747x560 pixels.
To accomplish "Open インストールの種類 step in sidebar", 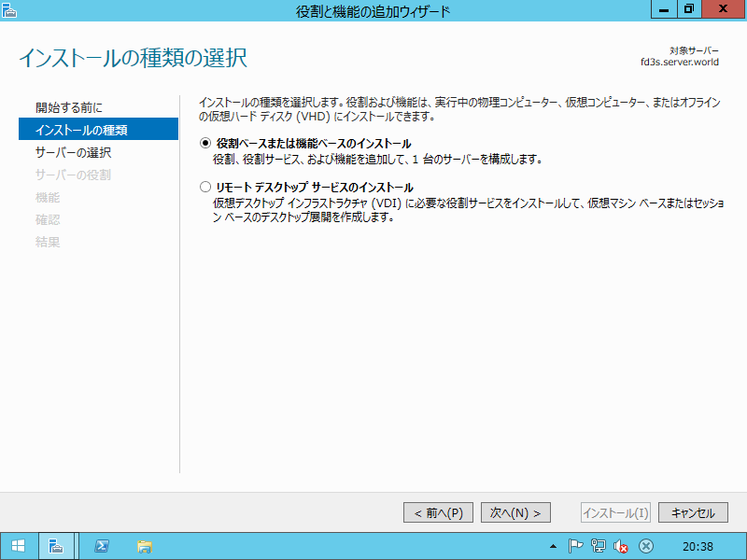I will click(x=99, y=130).
